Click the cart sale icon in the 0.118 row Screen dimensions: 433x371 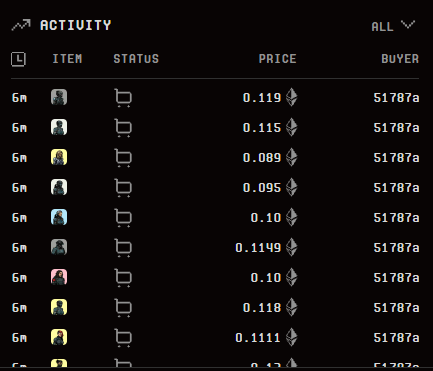(x=123, y=308)
